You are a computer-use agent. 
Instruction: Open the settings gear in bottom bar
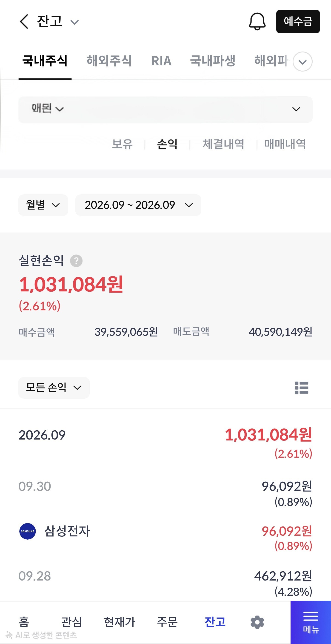click(257, 622)
